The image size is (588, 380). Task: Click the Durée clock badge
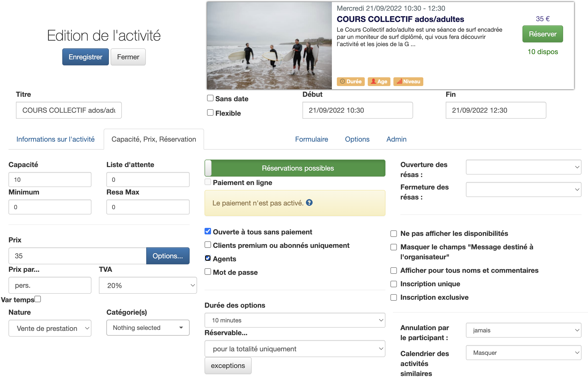[x=351, y=82]
